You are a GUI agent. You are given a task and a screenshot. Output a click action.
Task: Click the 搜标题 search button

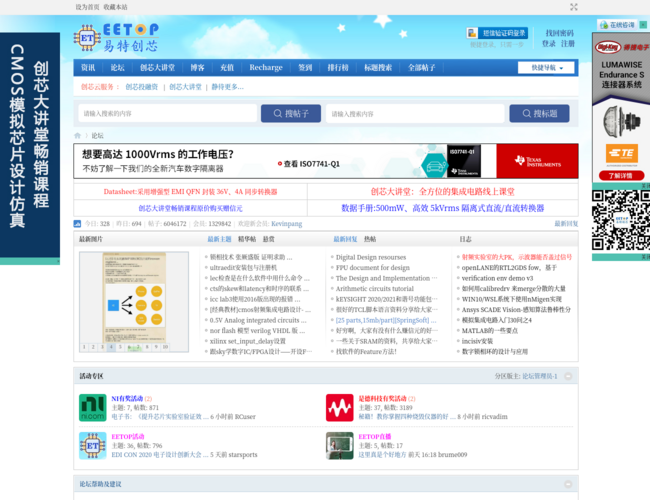click(539, 114)
